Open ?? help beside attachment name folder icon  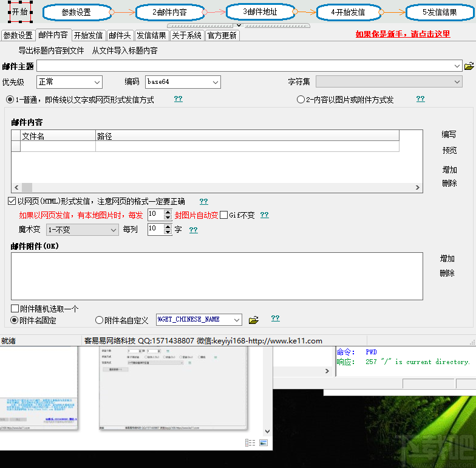tap(276, 318)
